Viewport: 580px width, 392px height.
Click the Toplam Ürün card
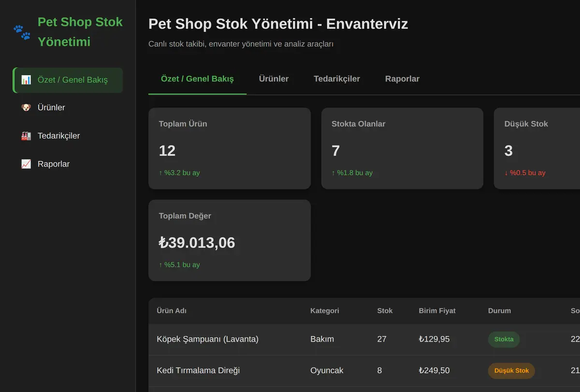tap(230, 148)
